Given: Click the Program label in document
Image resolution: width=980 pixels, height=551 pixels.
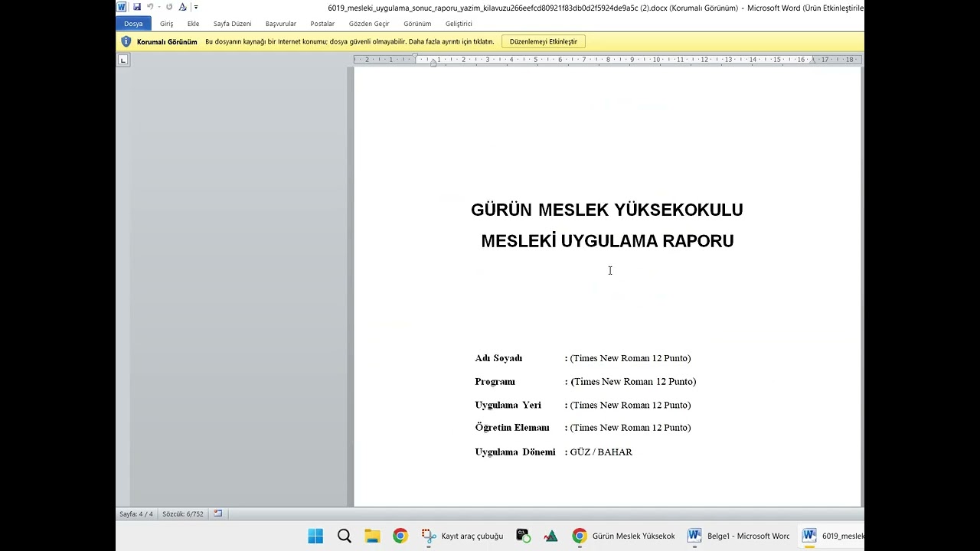Looking at the screenshot, I should point(495,382).
